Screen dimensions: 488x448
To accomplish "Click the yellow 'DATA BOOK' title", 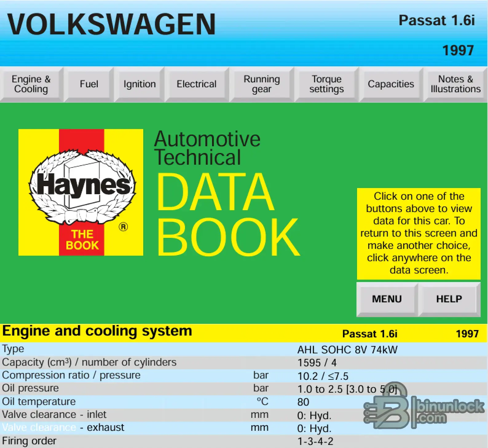I will 228,214.
